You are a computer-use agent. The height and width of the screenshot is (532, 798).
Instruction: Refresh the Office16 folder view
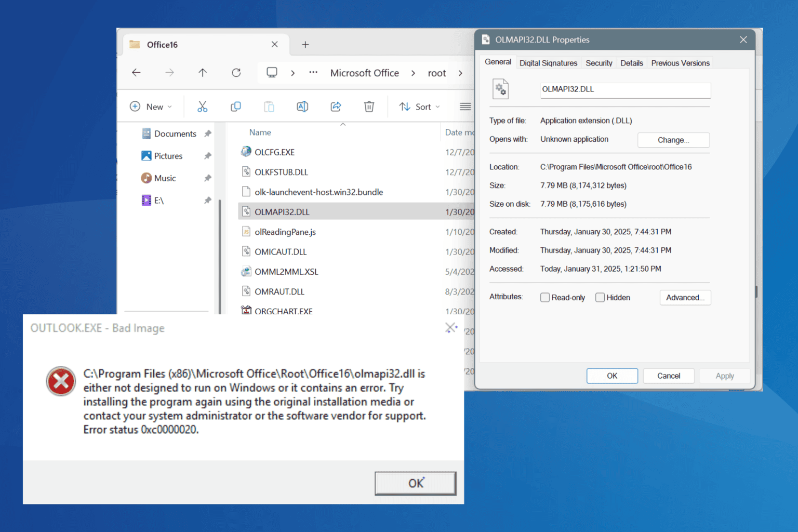click(236, 73)
